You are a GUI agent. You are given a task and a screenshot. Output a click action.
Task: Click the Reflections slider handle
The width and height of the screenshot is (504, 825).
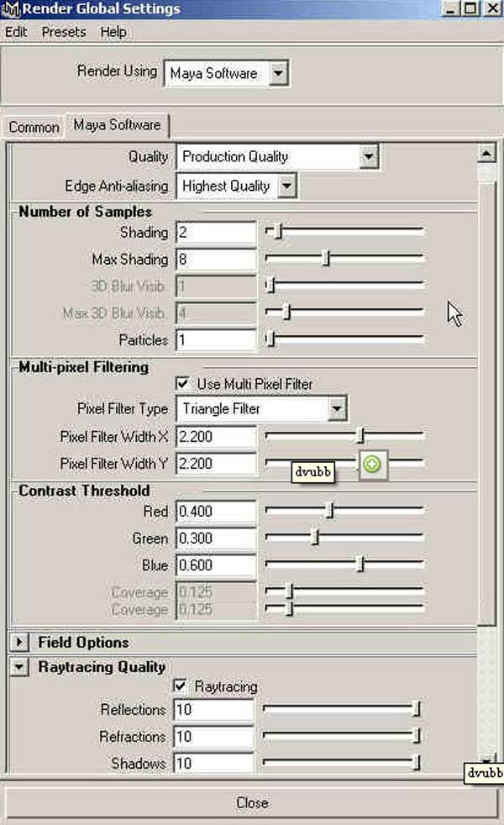[x=416, y=709]
